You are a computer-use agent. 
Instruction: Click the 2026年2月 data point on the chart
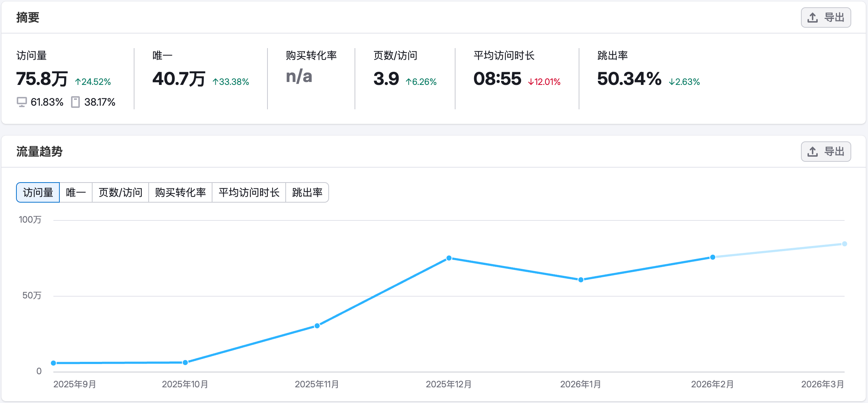pyautogui.click(x=713, y=257)
